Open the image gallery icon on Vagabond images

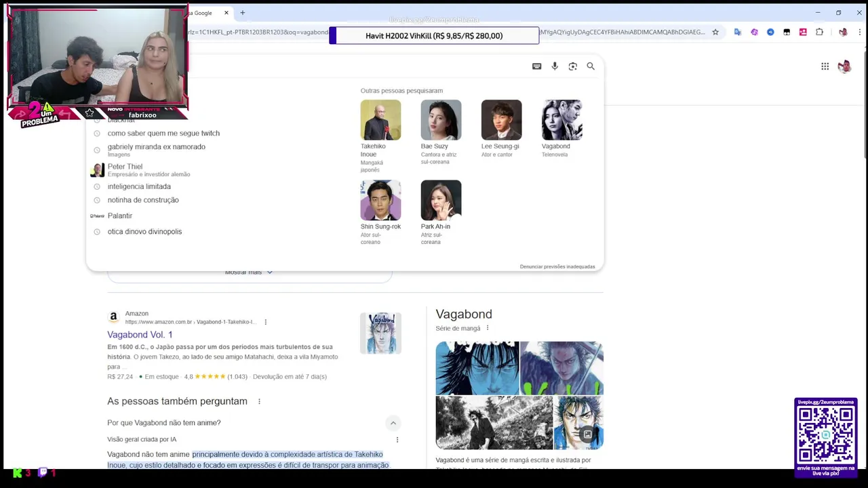[588, 434]
